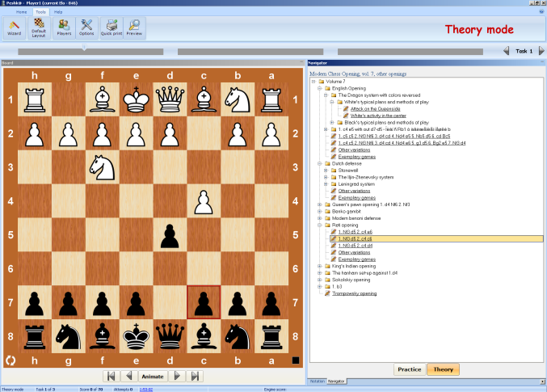Click the black side-to-move square indicator

(296, 360)
